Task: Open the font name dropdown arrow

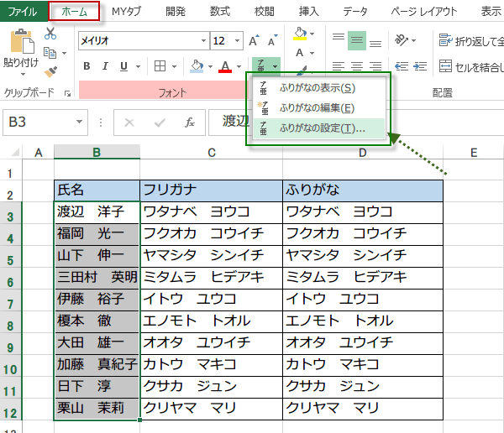Action: (203, 40)
